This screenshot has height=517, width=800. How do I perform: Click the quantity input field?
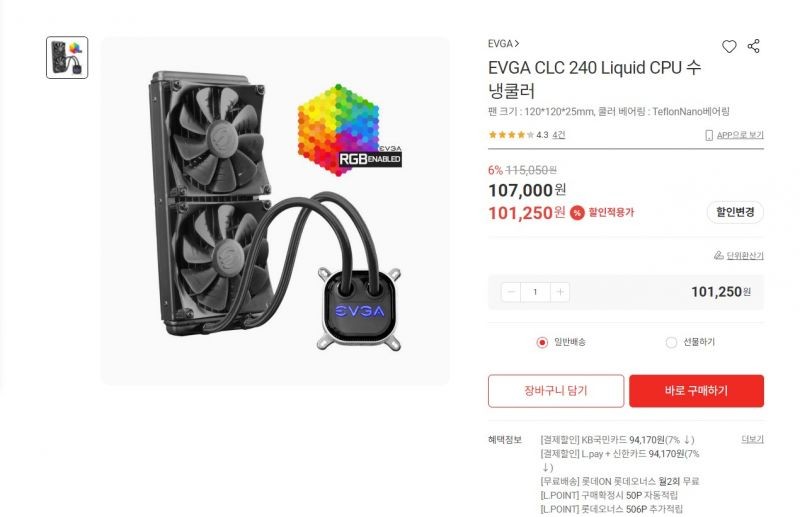click(535, 292)
